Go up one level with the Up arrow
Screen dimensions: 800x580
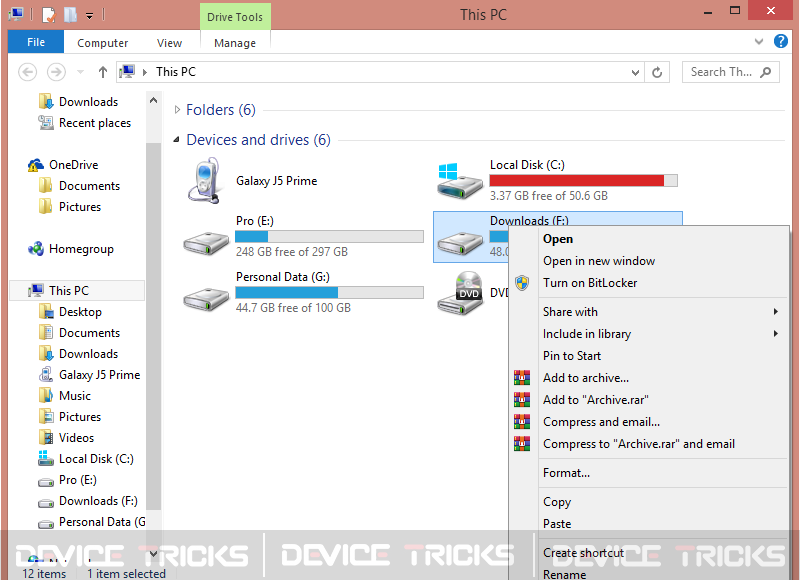click(103, 72)
